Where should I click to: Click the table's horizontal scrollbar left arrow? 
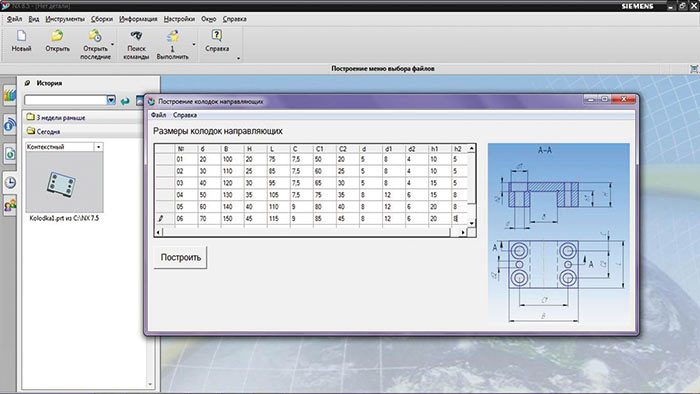[158, 232]
